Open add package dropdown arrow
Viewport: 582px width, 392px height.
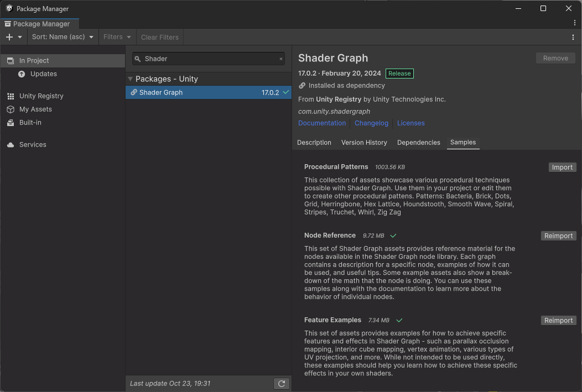(x=20, y=37)
